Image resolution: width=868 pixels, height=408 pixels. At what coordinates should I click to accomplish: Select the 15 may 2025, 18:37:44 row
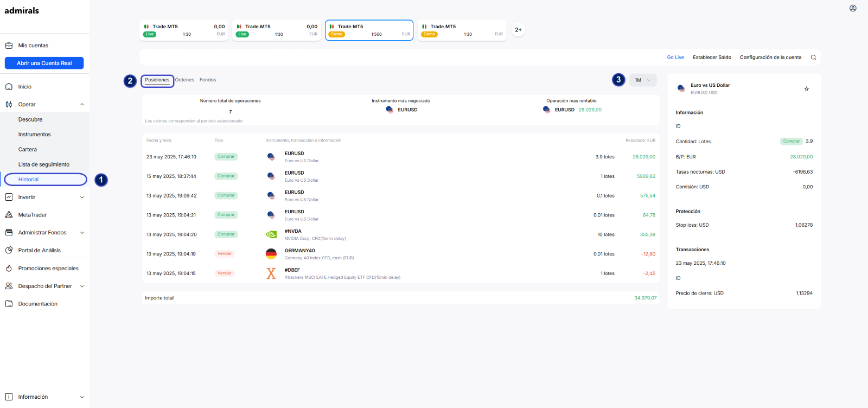[x=401, y=176]
